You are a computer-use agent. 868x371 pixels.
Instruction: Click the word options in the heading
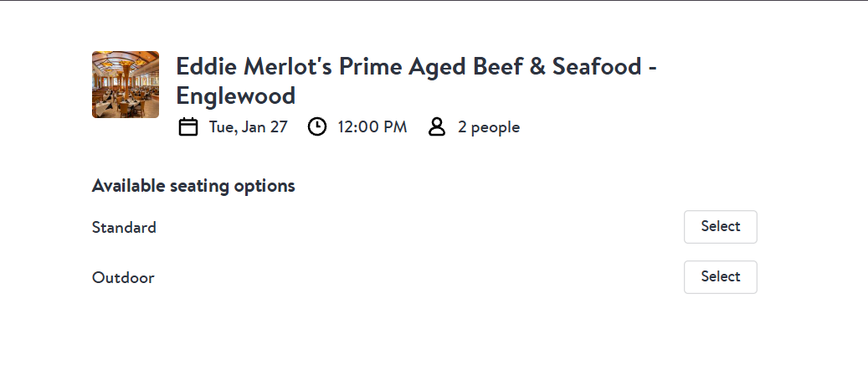coord(265,186)
